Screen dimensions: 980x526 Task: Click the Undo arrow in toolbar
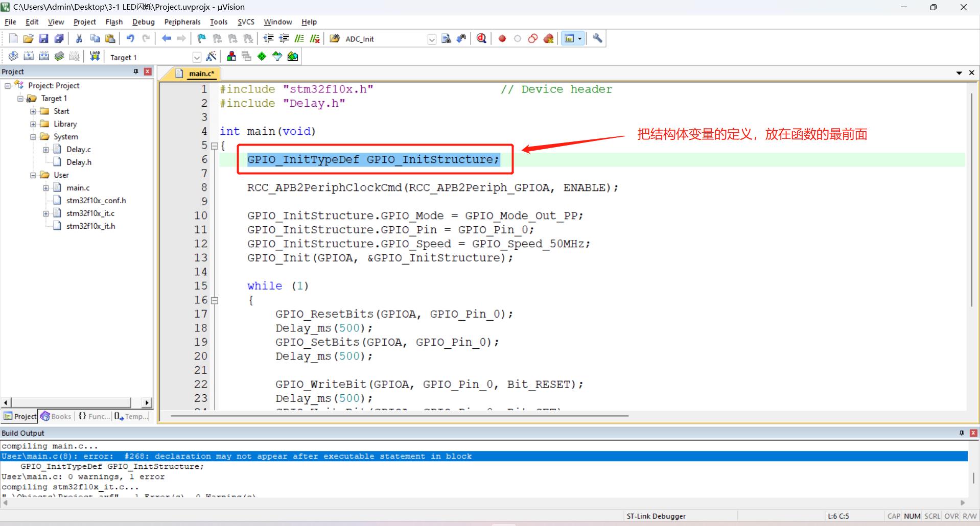(x=130, y=39)
